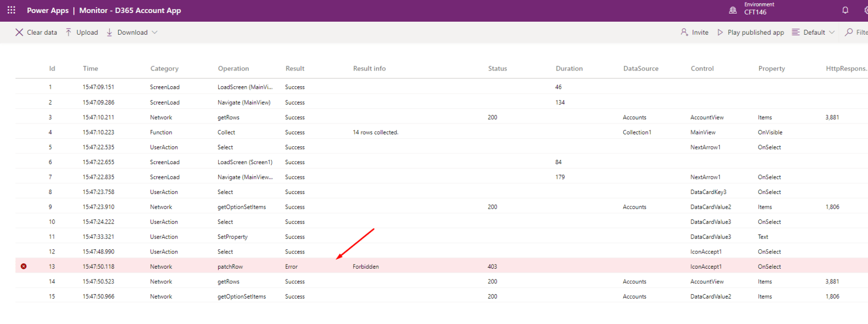This screenshot has height=324, width=868.
Task: Click the Category column header
Action: pos(164,69)
